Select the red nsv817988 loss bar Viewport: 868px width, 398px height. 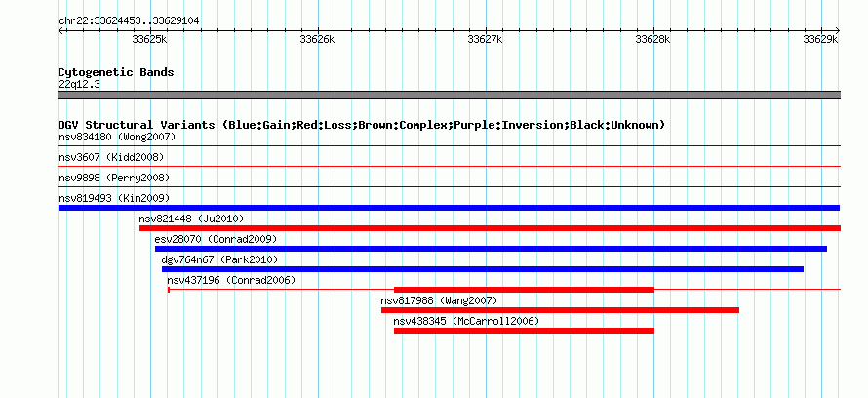pyautogui.click(x=560, y=310)
